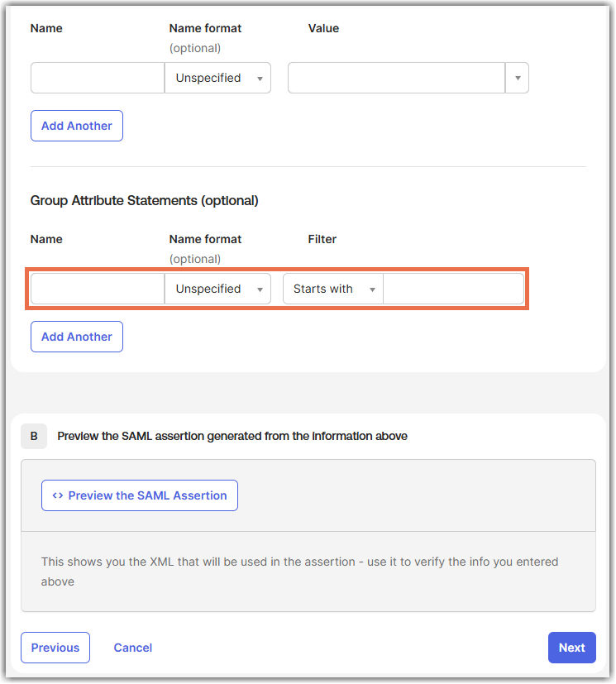Cancel the SAML setup
This screenshot has width=616, height=684.
pyautogui.click(x=133, y=648)
